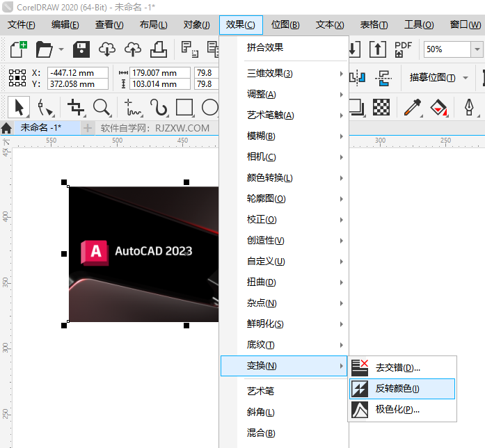Choose 反转颜色(I) from the submenu

tap(402, 389)
